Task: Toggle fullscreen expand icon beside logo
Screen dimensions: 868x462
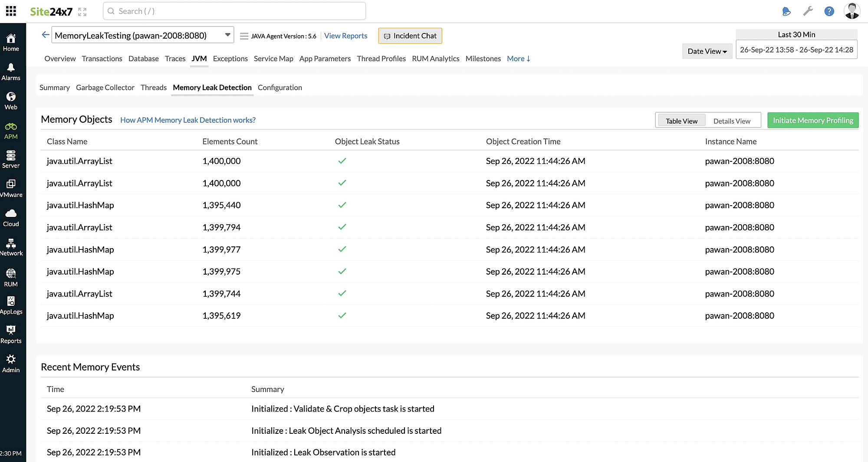Action: (x=82, y=12)
